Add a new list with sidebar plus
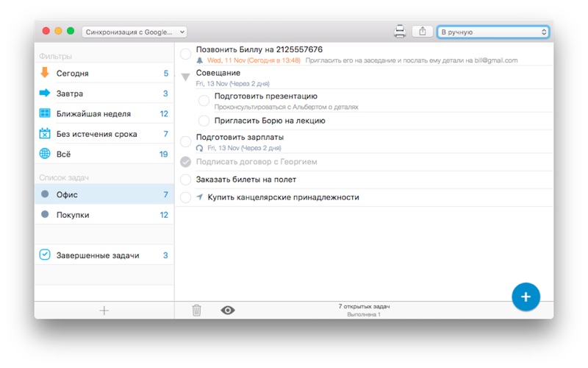Image resolution: width=588 pixels, height=368 pixels. 104,311
